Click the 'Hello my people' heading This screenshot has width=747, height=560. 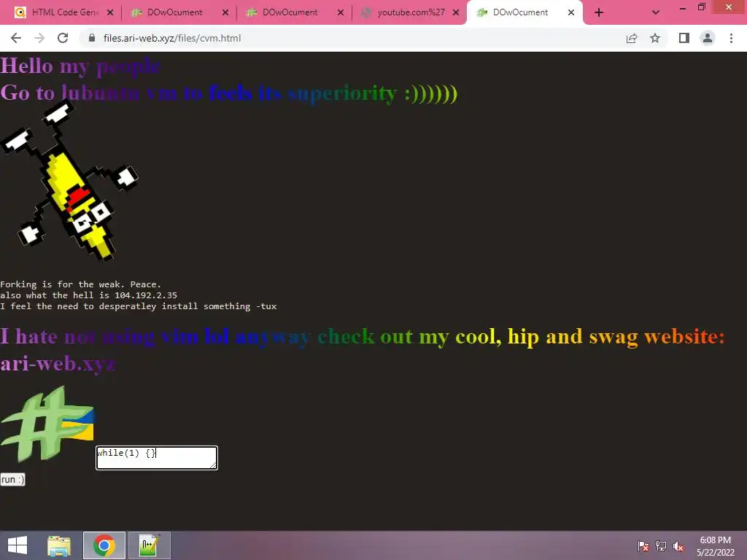click(80, 66)
